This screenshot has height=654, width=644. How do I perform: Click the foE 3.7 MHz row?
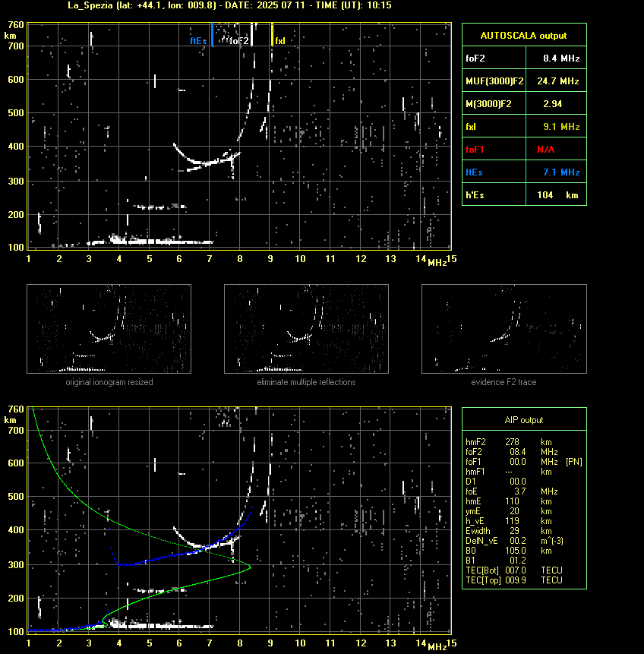click(x=512, y=491)
